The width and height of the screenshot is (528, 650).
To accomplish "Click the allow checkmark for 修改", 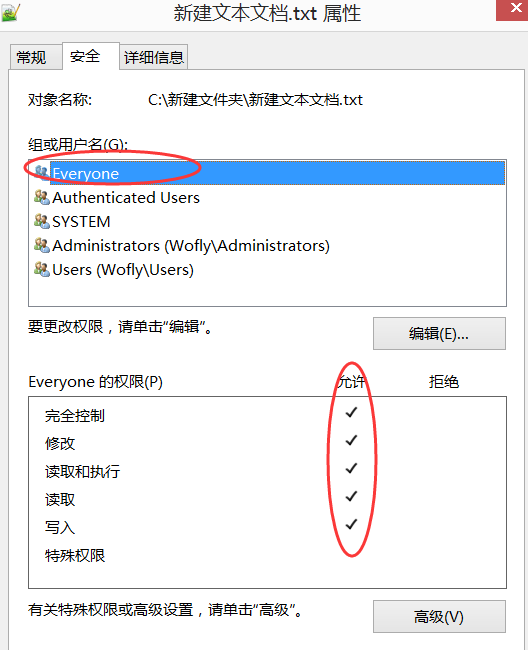I will pyautogui.click(x=351, y=441).
